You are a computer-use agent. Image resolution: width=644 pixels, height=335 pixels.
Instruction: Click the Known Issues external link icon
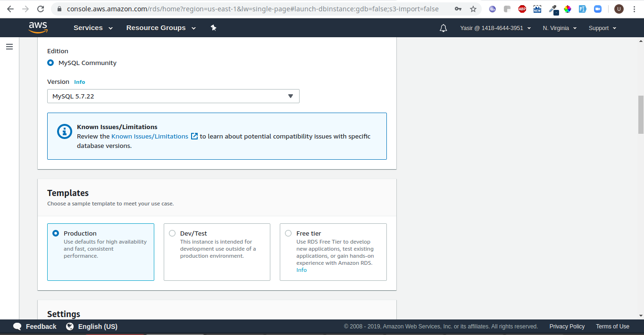point(194,136)
